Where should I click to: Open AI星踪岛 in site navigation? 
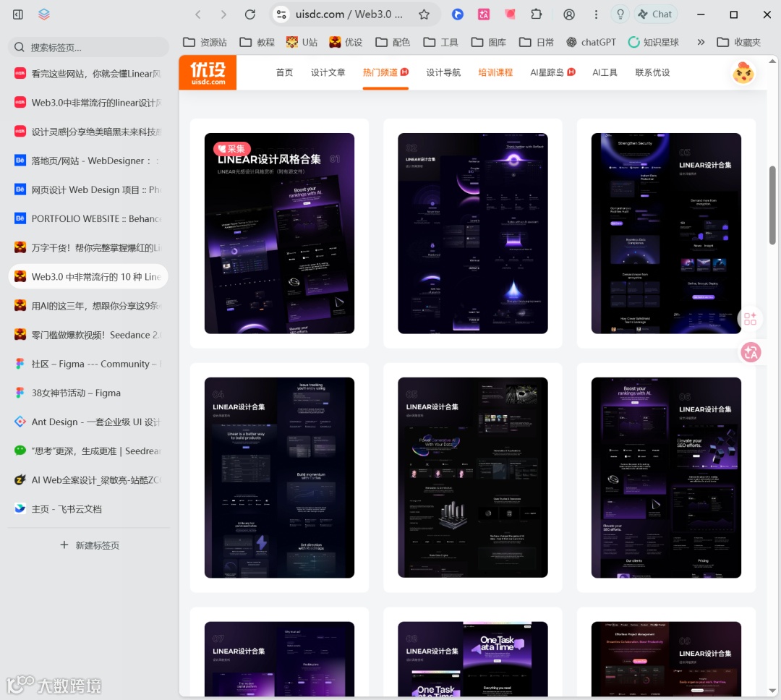click(552, 73)
